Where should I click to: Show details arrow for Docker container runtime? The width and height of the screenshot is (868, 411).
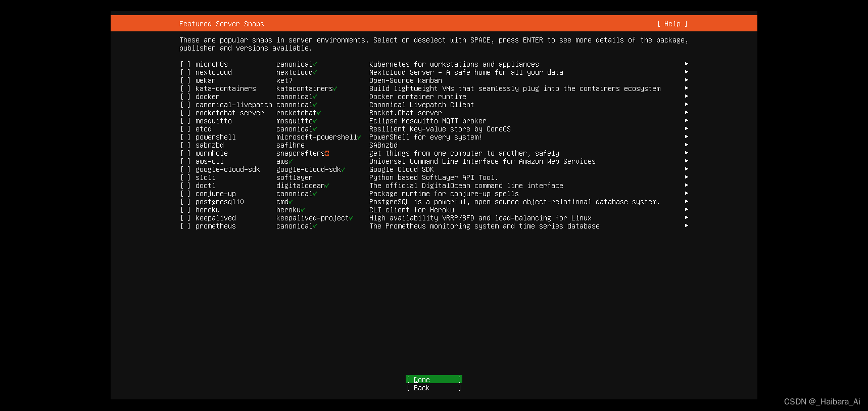point(687,96)
